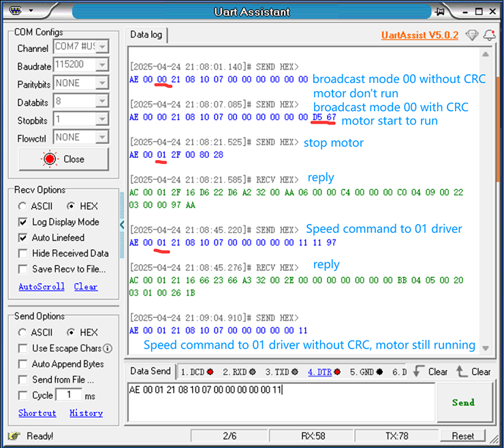Click the RX:58 status counter

coord(313,436)
